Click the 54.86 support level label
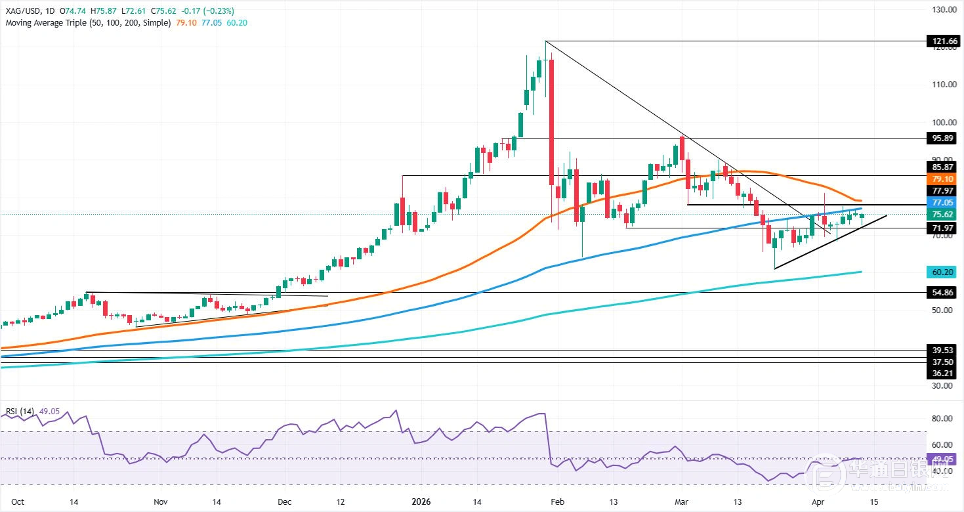The width and height of the screenshot is (964, 512). click(939, 292)
